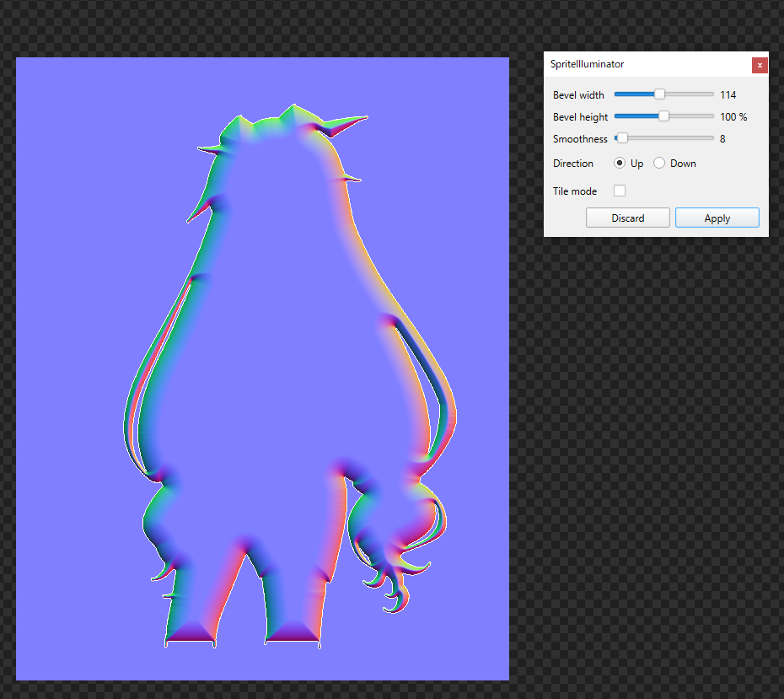784x699 pixels.
Task: Click the Smoothness slider handle
Action: pos(621,137)
